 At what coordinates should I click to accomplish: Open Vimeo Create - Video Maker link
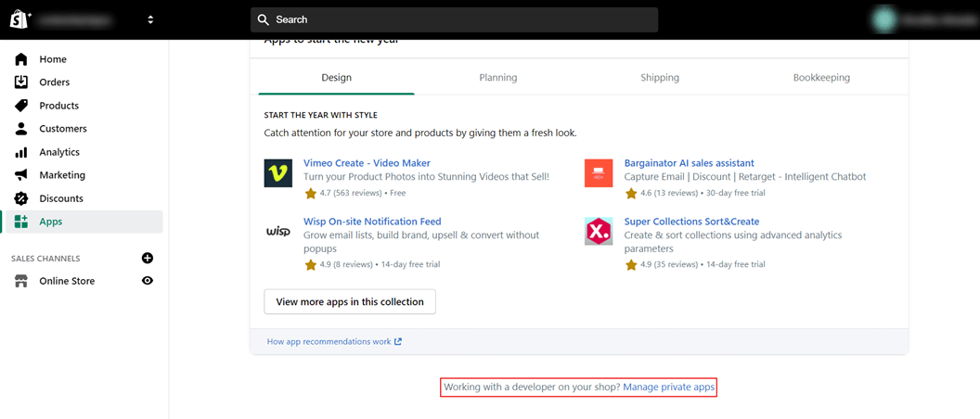point(367,163)
